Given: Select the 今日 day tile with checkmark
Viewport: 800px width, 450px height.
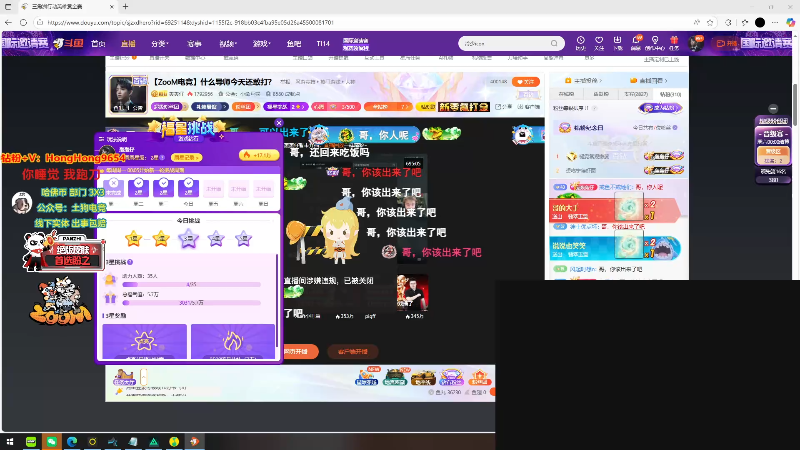Looking at the screenshot, I should [x=188, y=188].
